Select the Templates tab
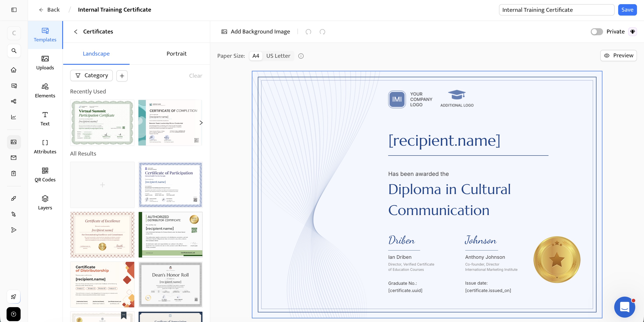This screenshot has width=644, height=322. (45, 35)
